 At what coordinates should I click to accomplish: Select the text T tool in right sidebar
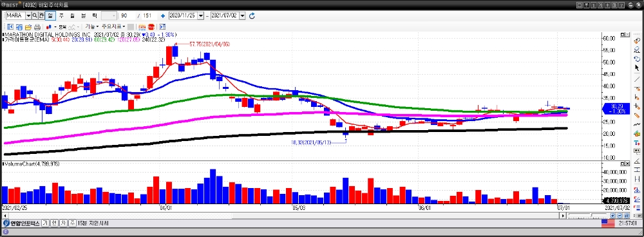pos(637,143)
